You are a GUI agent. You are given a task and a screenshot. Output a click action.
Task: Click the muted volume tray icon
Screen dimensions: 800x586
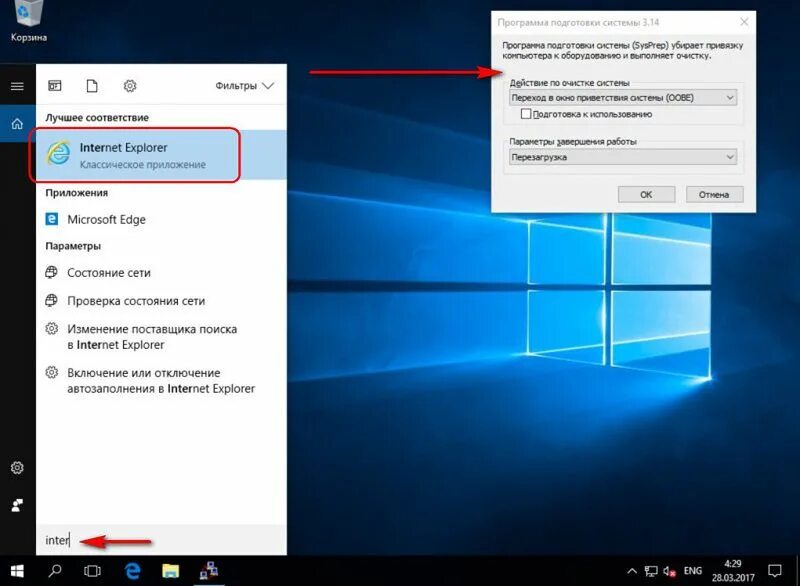click(x=669, y=571)
